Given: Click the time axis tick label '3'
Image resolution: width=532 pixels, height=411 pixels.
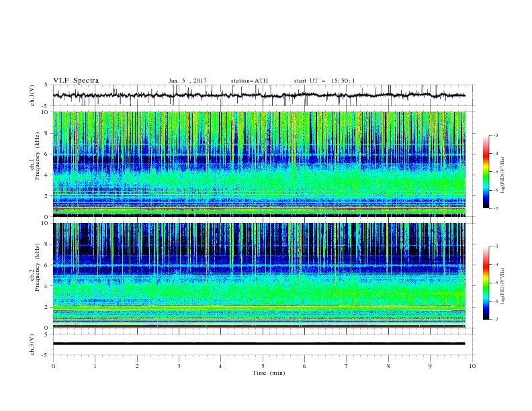Looking at the screenshot, I should 179,366.
